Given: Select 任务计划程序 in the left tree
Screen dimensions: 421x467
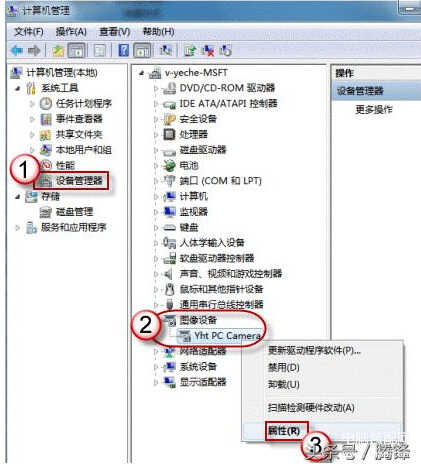Looking at the screenshot, I should [84, 103].
